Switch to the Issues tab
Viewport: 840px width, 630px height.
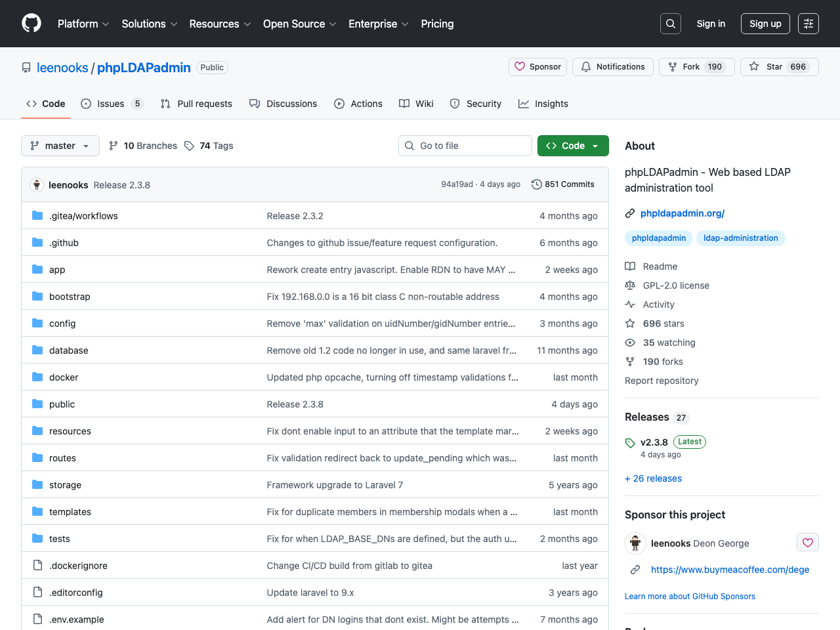pyautogui.click(x=112, y=103)
